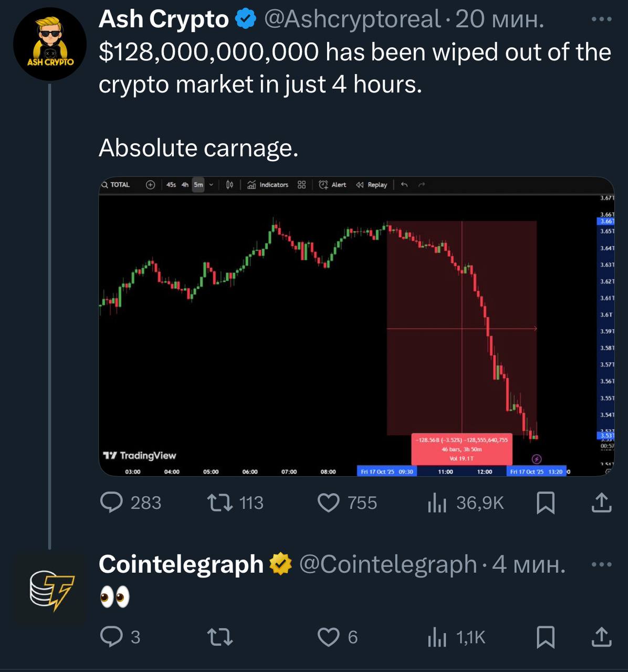Reply to the Cointelegraph comment
The width and height of the screenshot is (628, 672).
[111, 637]
